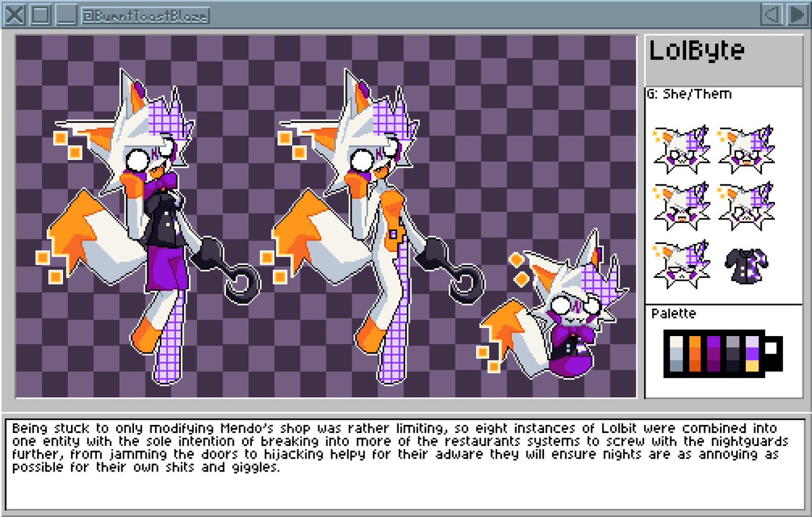Click the underscore minimize button in the title bar
Screen dimensions: 812x517
click(66, 14)
